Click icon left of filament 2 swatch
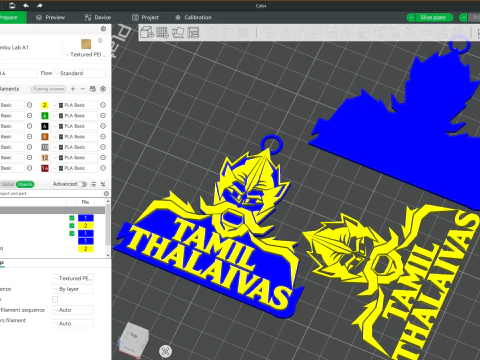 pos(30,105)
